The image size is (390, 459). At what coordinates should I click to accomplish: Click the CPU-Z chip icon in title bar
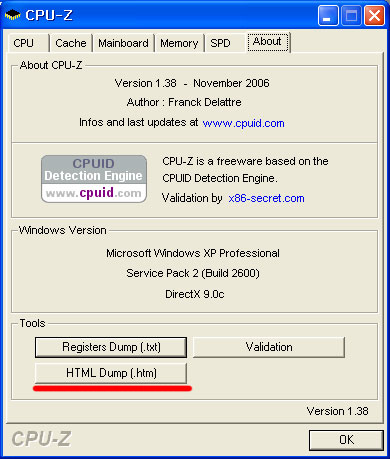(13, 15)
